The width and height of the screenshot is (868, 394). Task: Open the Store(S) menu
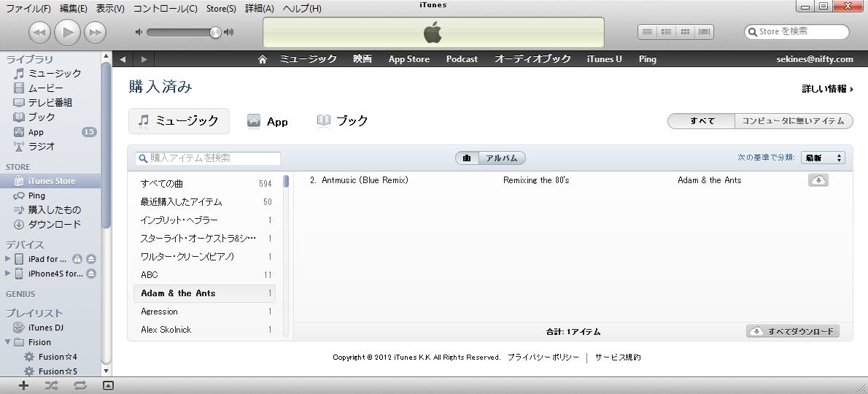point(221,9)
